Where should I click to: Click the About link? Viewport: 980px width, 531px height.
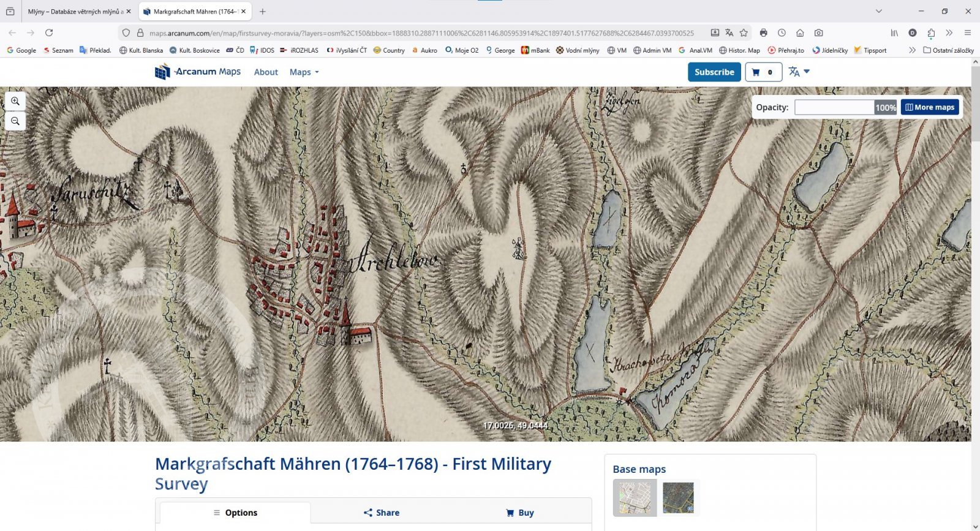click(266, 72)
